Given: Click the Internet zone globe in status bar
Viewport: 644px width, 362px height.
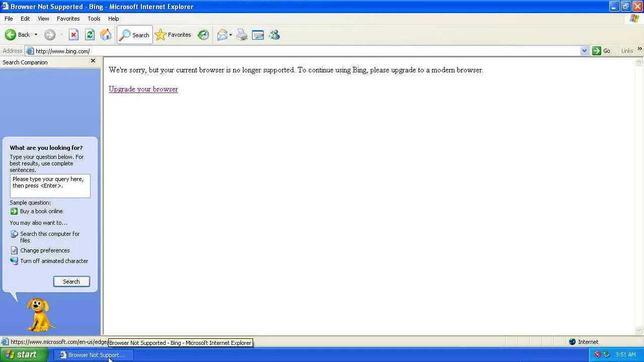Looking at the screenshot, I should click(x=572, y=342).
